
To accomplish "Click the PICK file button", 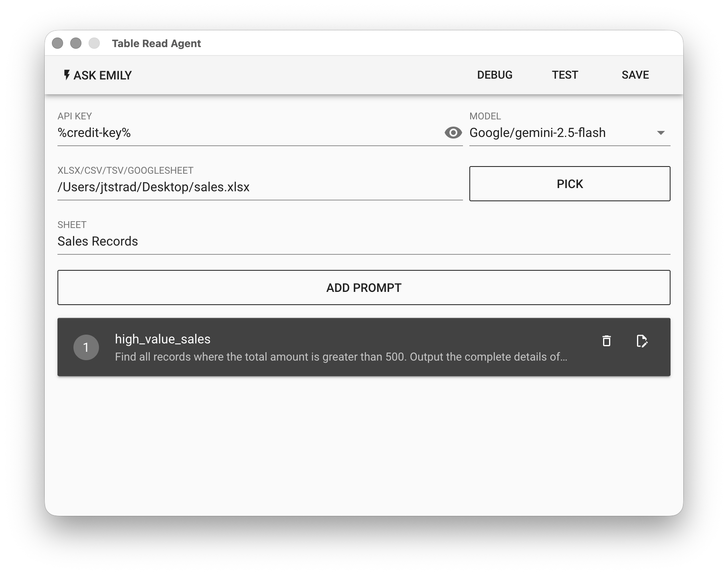I will [570, 184].
